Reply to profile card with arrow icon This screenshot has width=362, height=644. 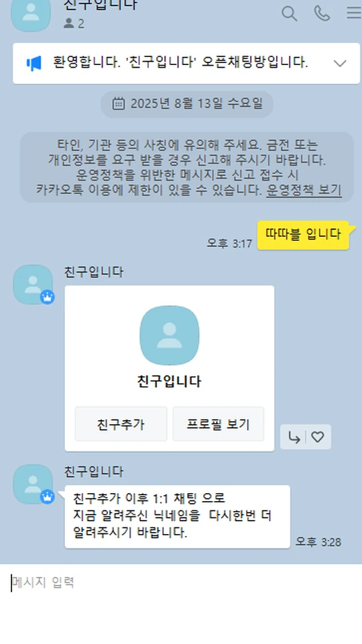[x=294, y=437]
